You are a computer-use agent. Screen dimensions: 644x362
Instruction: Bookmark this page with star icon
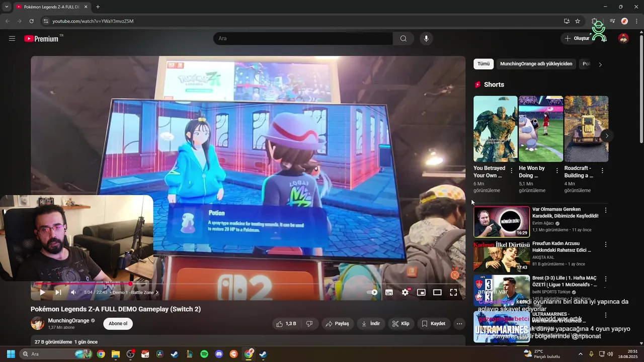tap(578, 21)
